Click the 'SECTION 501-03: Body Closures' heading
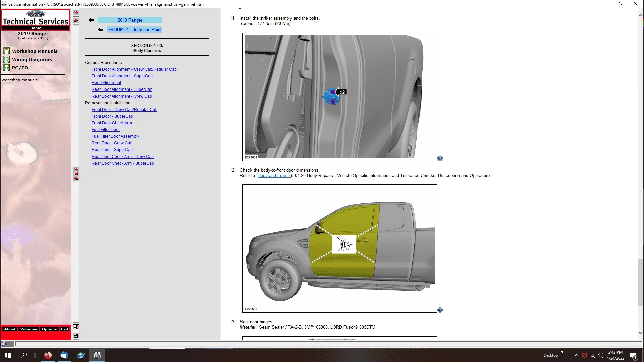 (147, 48)
